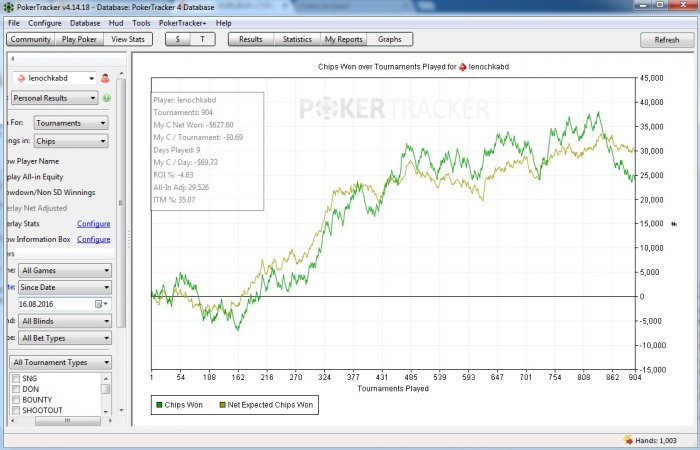
Task: Switch to the Community tab
Action: coord(31,39)
